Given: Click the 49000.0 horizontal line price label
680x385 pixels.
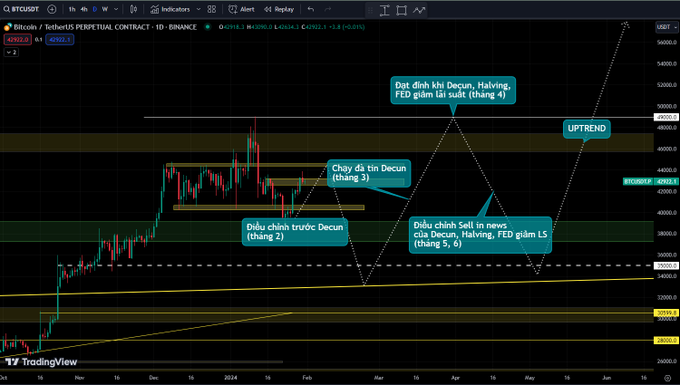Looking at the screenshot, I should [666, 117].
